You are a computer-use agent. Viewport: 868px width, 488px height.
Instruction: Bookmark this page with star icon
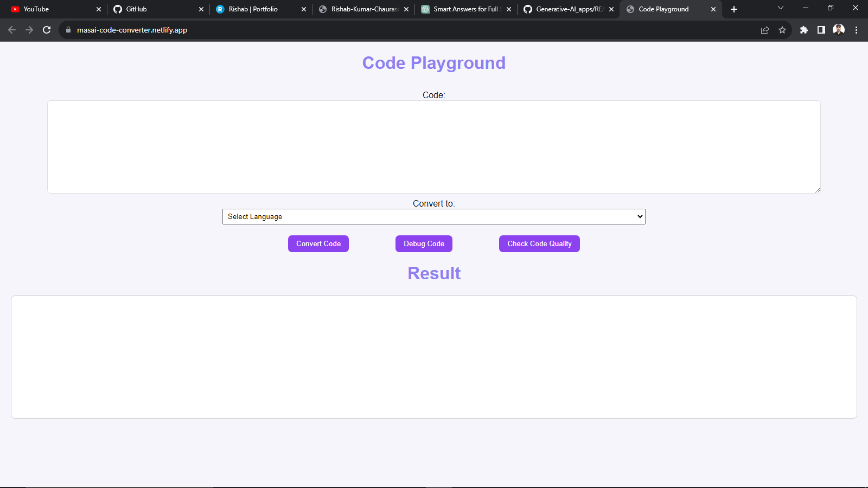coord(782,30)
